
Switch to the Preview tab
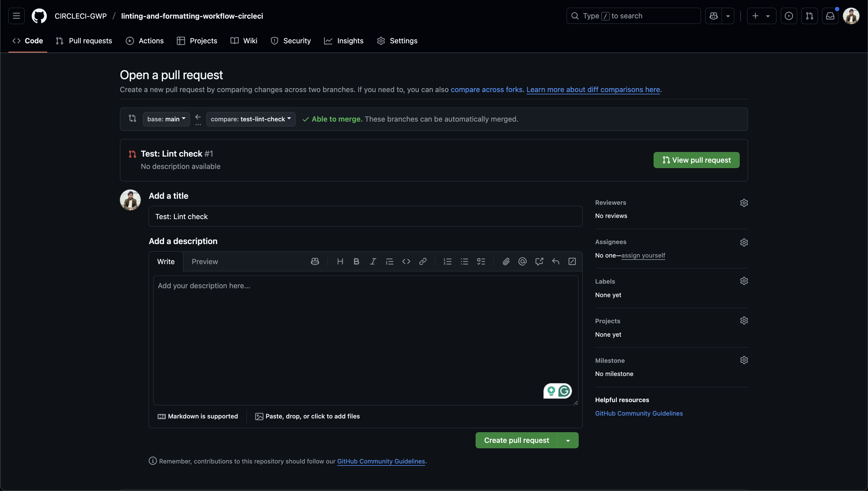point(204,261)
